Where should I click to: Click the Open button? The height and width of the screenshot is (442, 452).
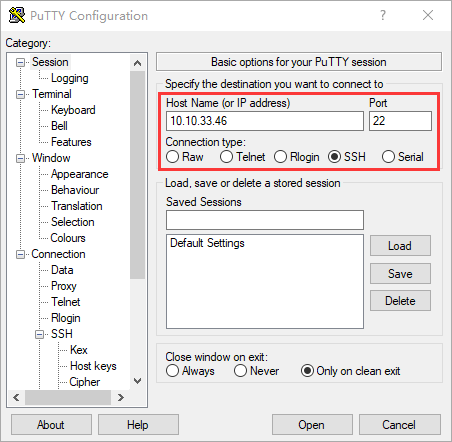pos(312,425)
